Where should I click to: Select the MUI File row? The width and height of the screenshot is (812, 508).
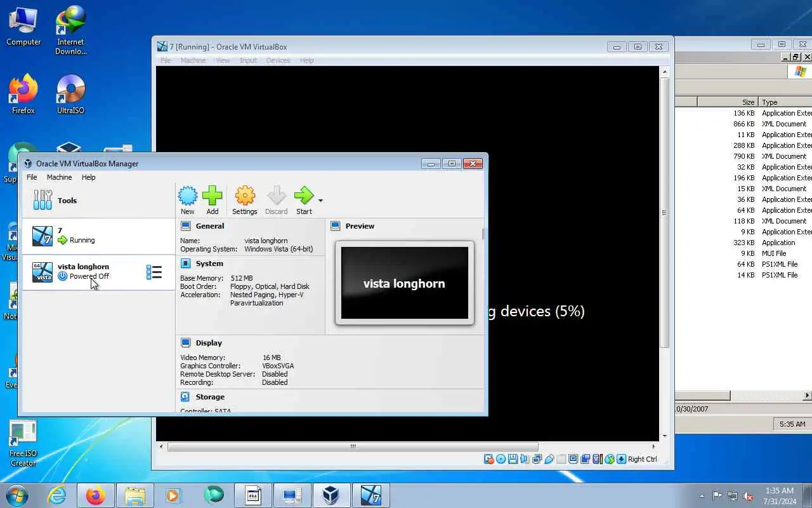point(743,253)
